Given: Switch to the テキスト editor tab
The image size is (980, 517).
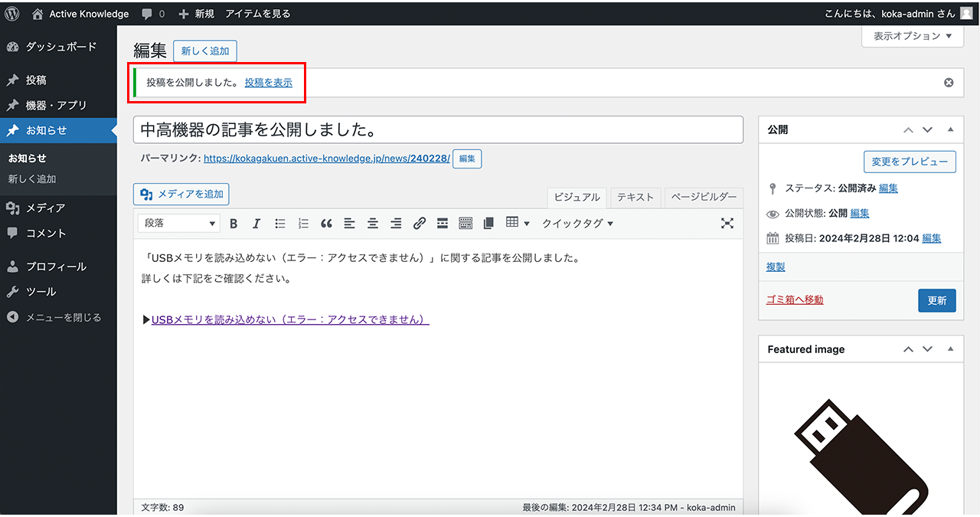Looking at the screenshot, I should point(635,198).
